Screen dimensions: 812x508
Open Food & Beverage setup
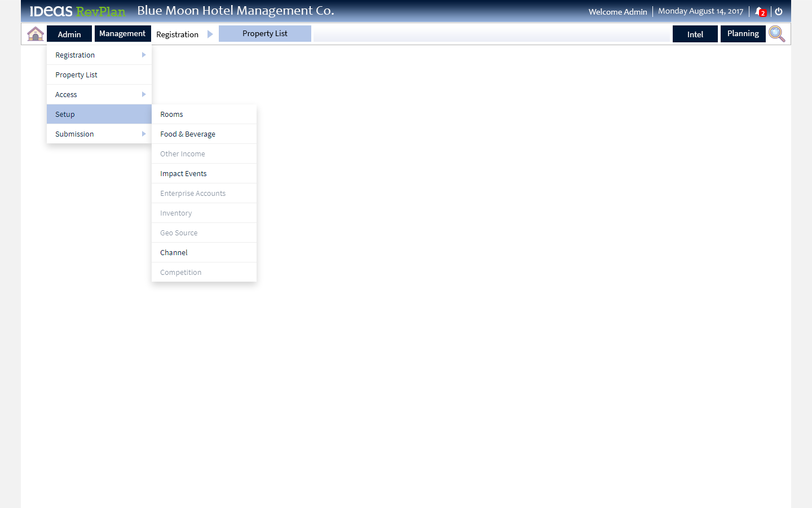tap(188, 134)
